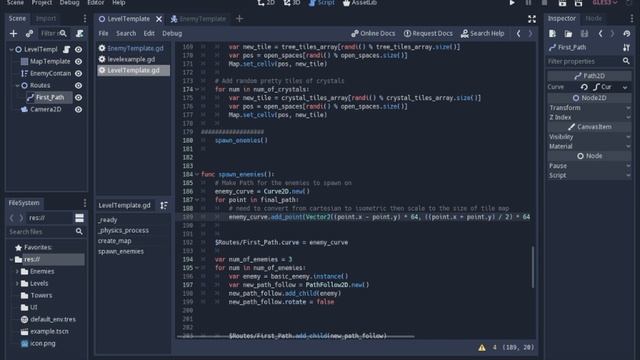Open the script editor File menu
Viewport: 640px width, 360px height.
click(103, 33)
